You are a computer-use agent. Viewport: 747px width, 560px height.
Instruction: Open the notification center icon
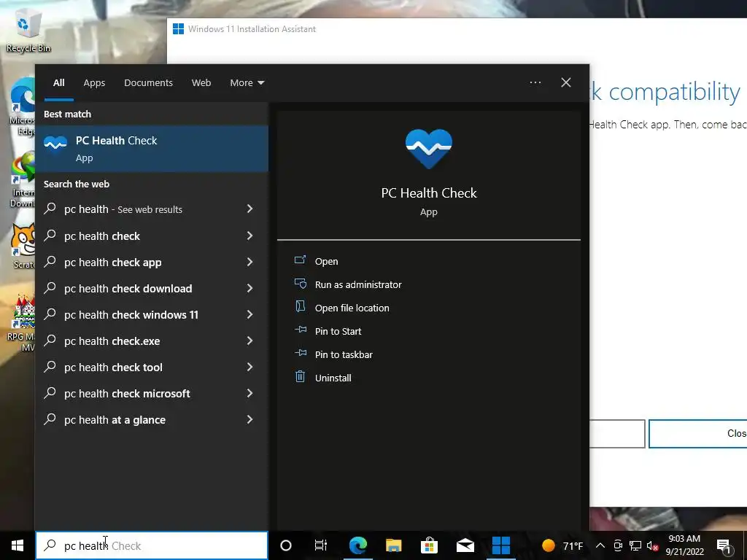coord(724,545)
